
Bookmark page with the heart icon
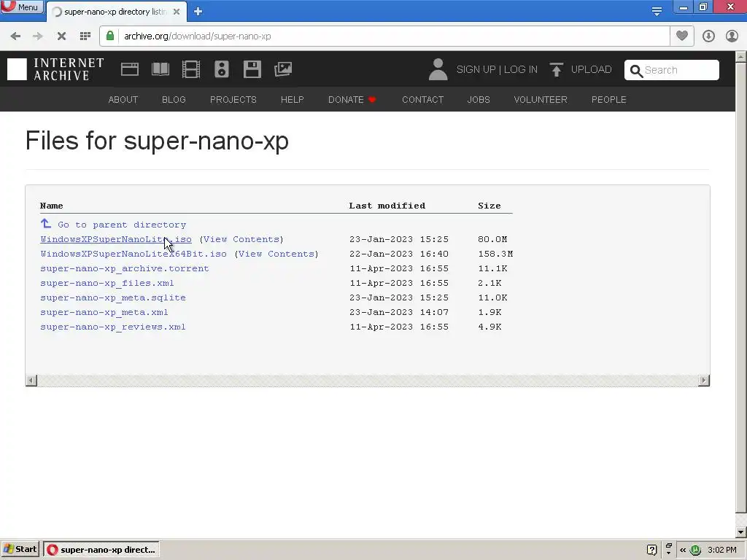[x=682, y=36]
